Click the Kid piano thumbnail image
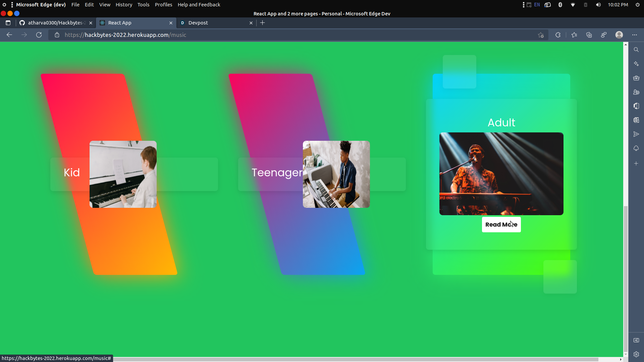 [123, 174]
